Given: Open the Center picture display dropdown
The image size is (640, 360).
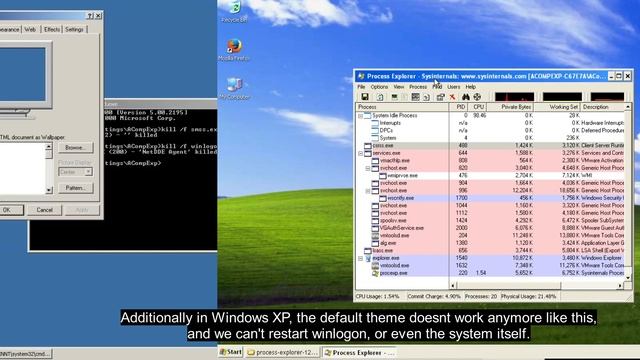Looking at the screenshot, I should tap(88, 172).
